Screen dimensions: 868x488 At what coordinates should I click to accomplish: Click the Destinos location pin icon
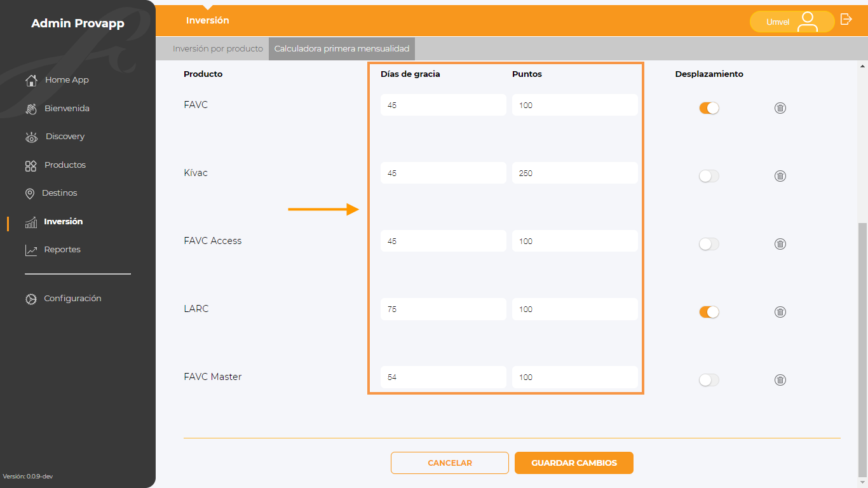(29, 193)
